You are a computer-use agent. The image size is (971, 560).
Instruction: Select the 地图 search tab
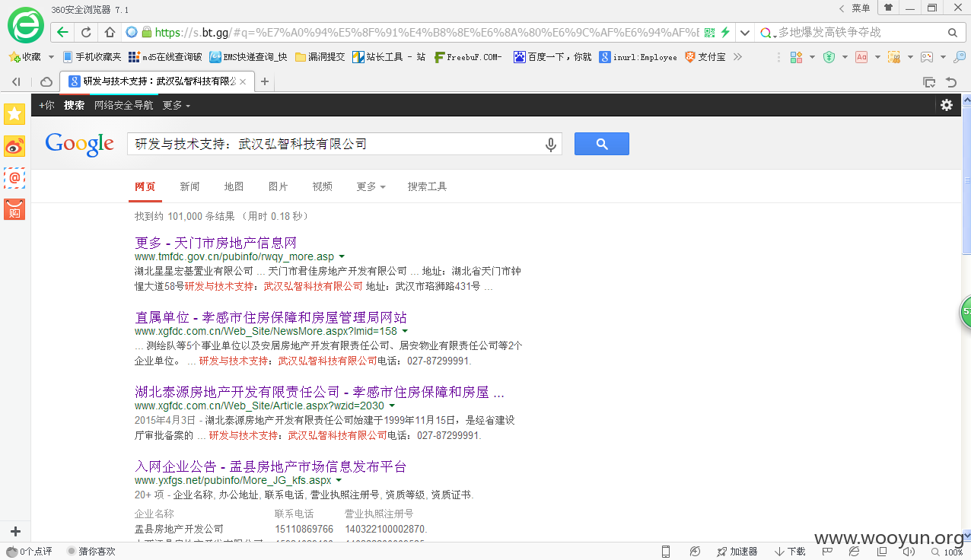click(234, 186)
